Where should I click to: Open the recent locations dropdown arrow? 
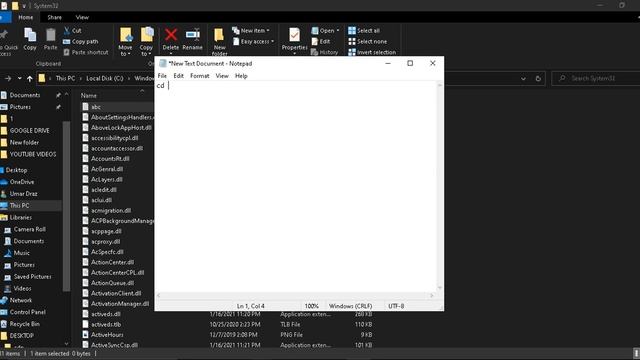19,78
